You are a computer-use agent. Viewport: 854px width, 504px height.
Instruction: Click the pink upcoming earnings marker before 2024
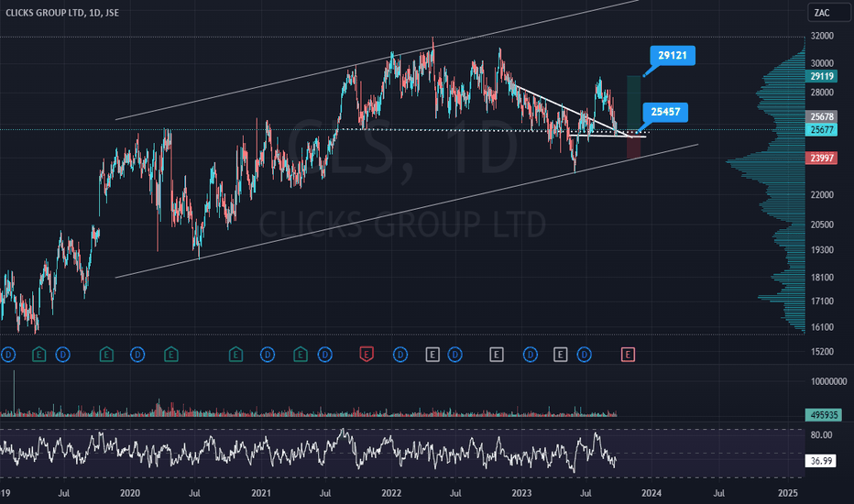pyautogui.click(x=628, y=356)
